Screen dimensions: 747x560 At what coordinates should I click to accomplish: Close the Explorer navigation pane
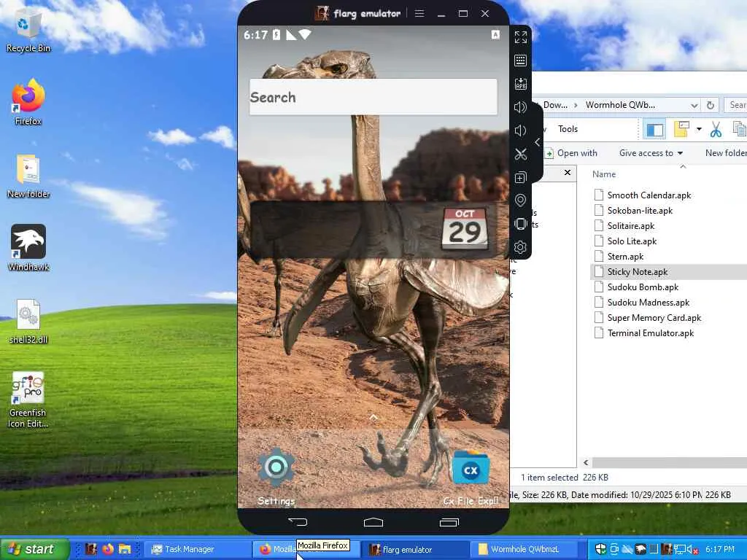coord(568,172)
